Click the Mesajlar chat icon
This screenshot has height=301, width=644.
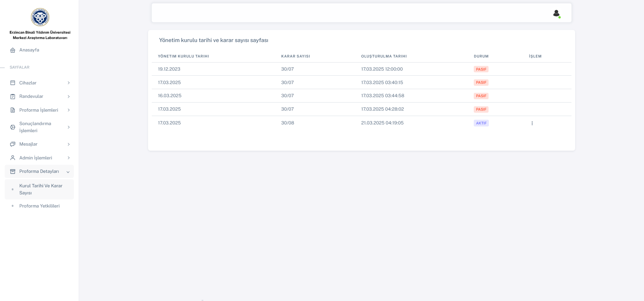pyautogui.click(x=13, y=144)
